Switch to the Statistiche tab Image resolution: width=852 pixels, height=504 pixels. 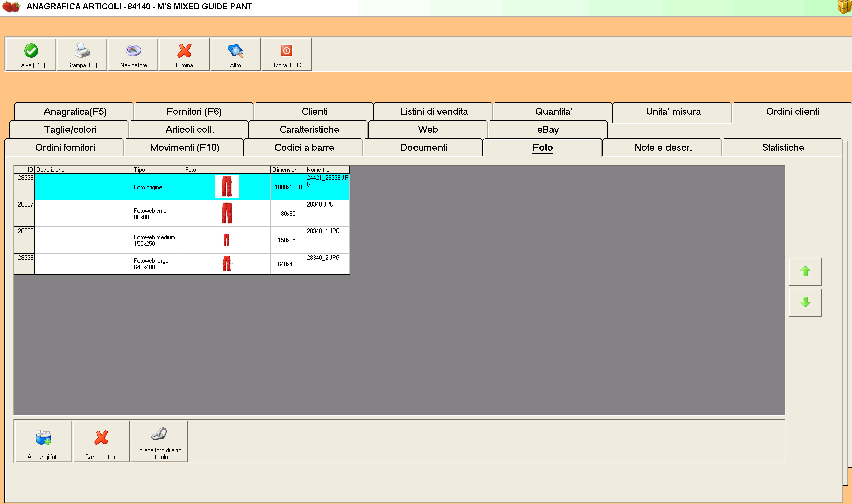click(782, 147)
